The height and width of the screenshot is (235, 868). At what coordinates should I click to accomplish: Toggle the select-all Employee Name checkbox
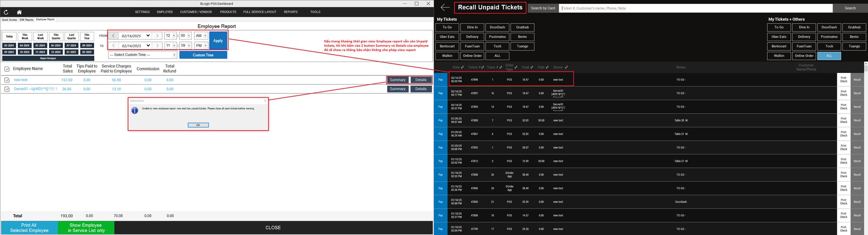7,69
